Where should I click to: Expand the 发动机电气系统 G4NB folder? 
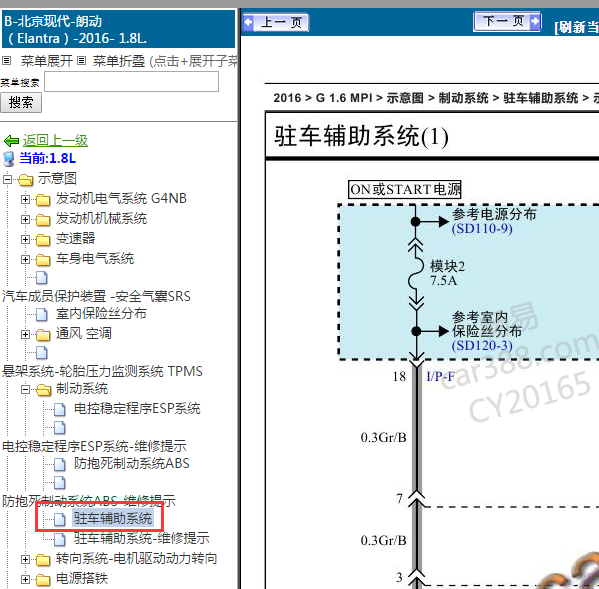[25, 199]
